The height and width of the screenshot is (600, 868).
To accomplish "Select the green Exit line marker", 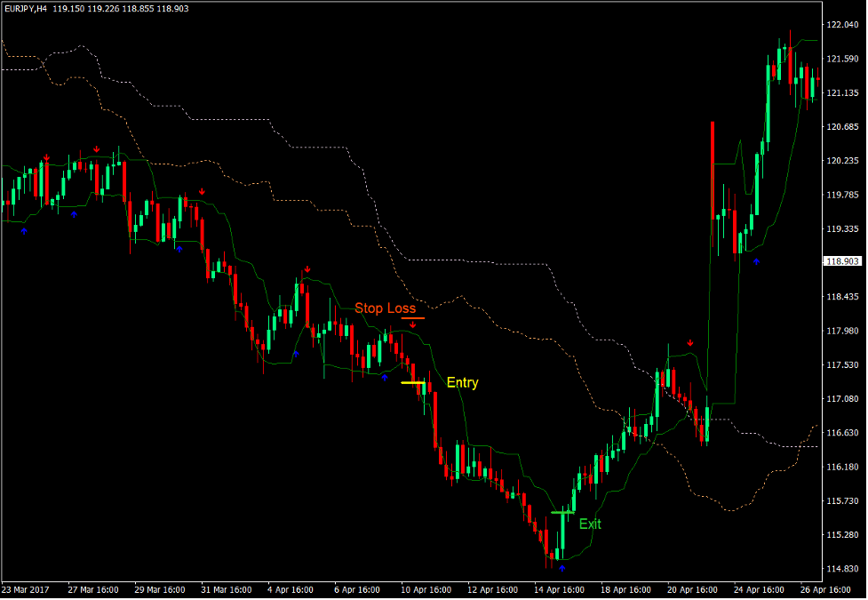I will (x=561, y=512).
